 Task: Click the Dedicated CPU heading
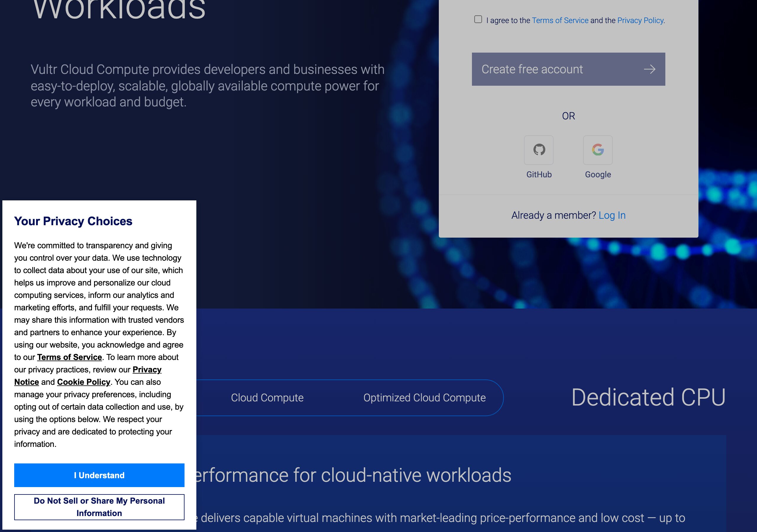pyautogui.click(x=648, y=397)
